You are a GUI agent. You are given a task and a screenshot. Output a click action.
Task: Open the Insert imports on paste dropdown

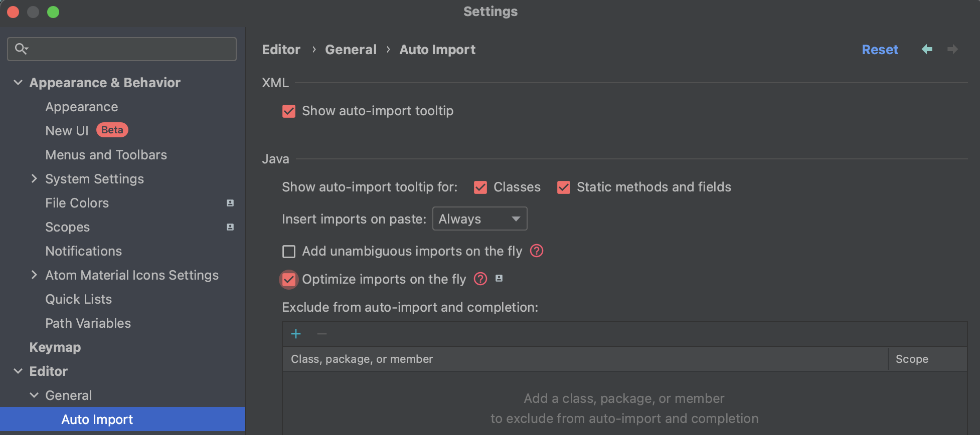tap(479, 219)
